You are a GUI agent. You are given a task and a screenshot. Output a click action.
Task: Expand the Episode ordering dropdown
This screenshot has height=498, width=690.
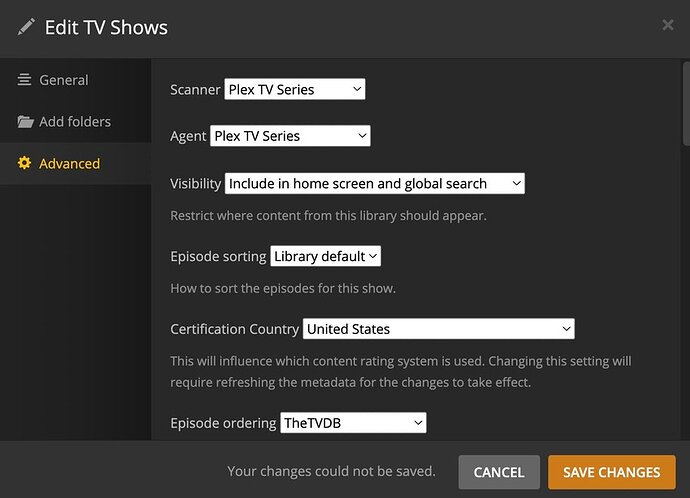(x=353, y=423)
